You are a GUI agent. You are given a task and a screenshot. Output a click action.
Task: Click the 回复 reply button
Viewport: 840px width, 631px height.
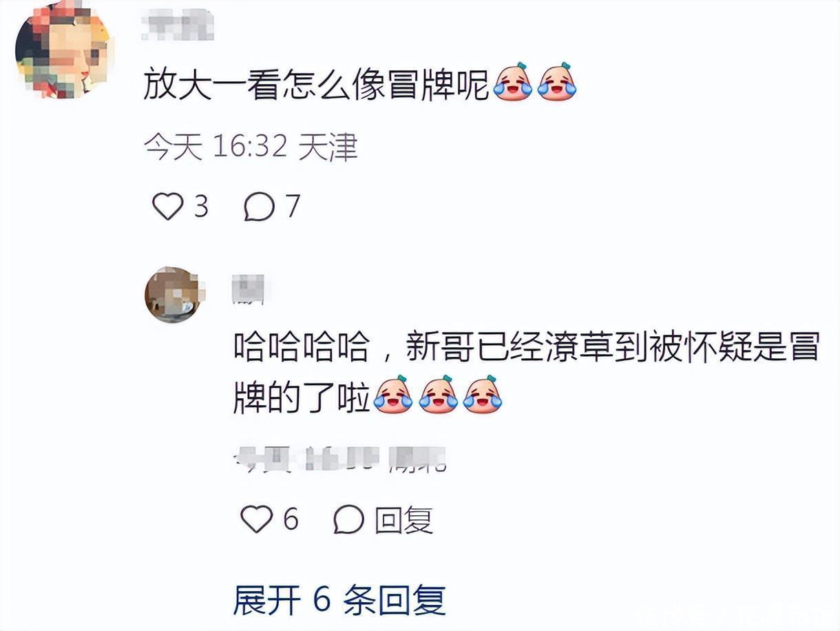pos(404,519)
